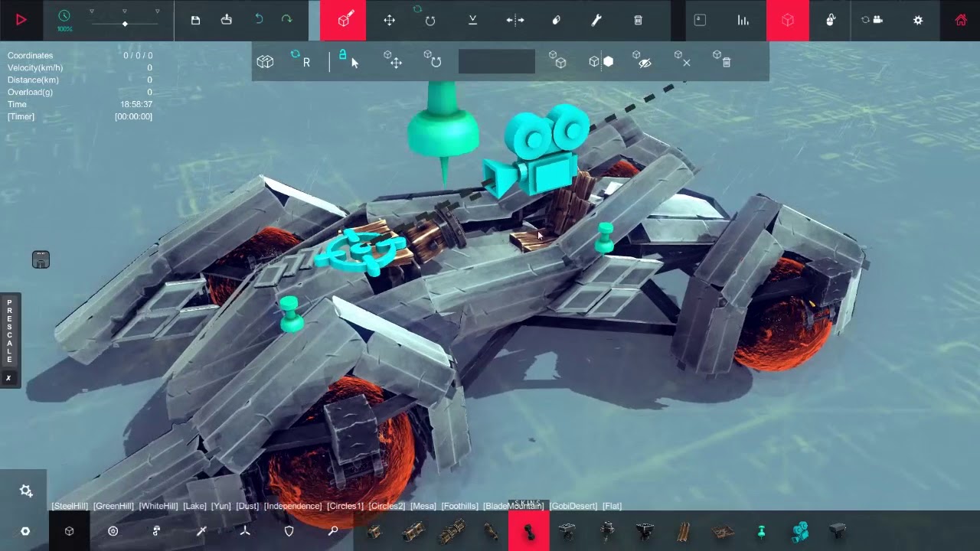This screenshot has height=551, width=980.
Task: Delete selection with secondary toolbar trash icon
Action: (x=723, y=60)
